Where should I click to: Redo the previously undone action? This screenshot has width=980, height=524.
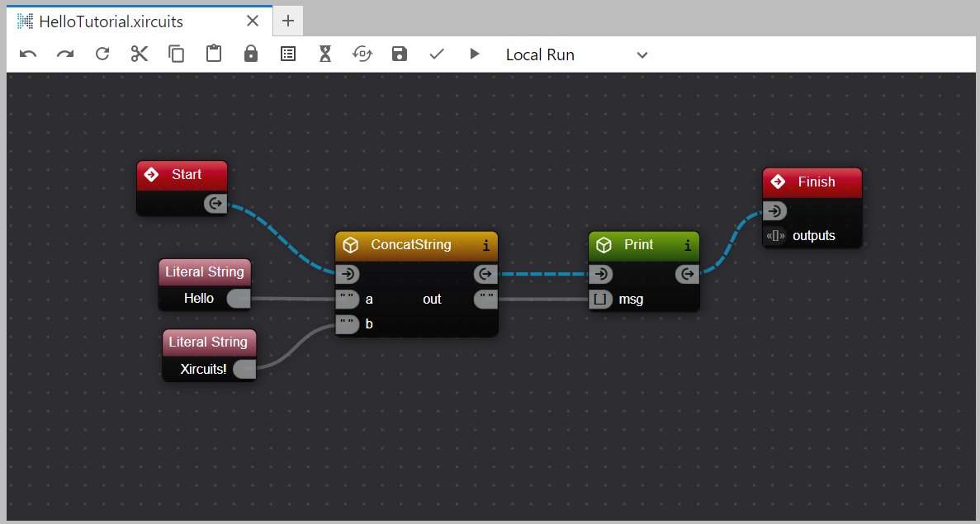click(x=65, y=54)
